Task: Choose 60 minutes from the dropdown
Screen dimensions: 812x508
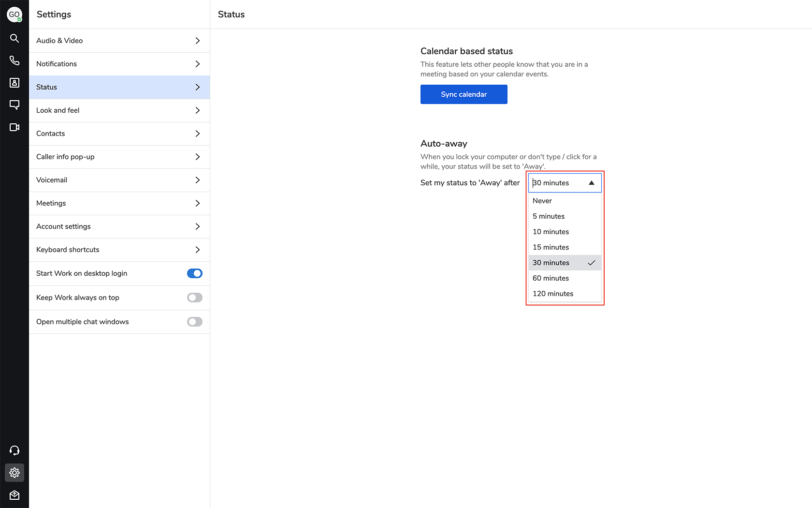Action: (x=551, y=278)
